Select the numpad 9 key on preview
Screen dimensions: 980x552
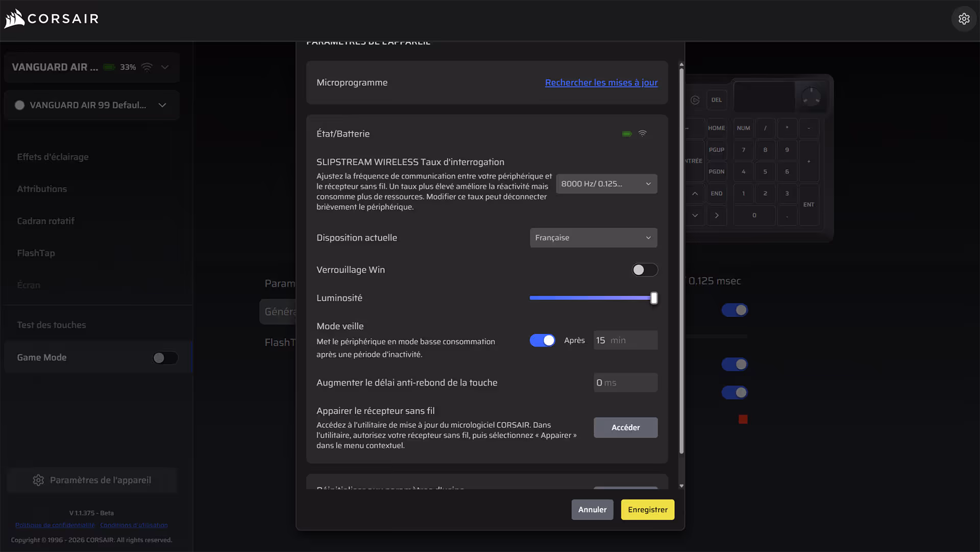pos(787,150)
